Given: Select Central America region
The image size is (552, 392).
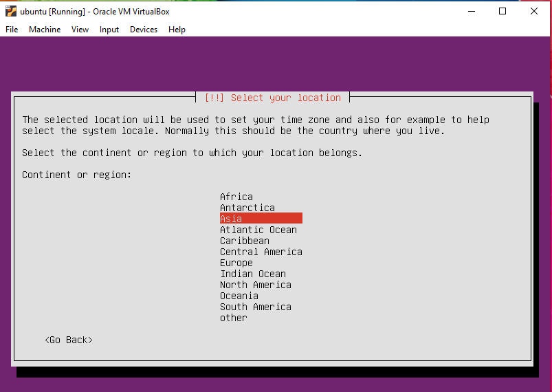Looking at the screenshot, I should (261, 252).
